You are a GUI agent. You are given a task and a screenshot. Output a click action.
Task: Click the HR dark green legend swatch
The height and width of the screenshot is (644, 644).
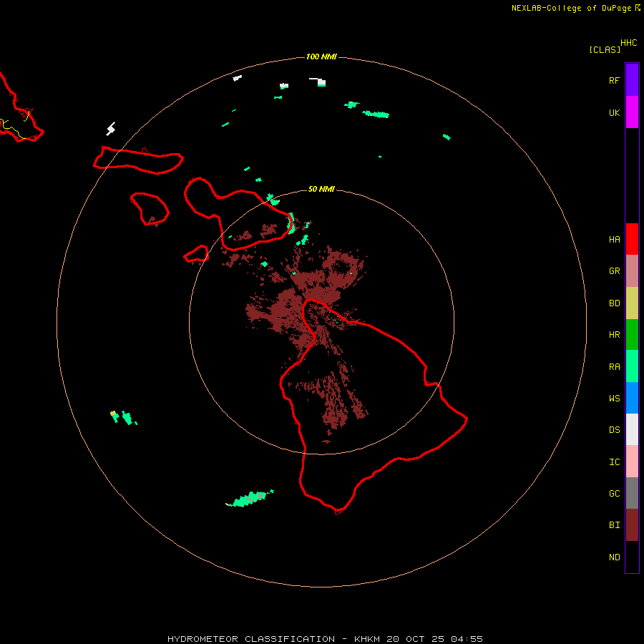pos(632,335)
